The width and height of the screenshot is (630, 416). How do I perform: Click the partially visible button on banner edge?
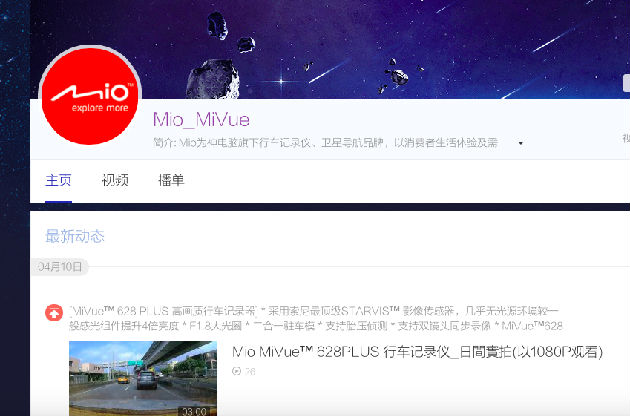[626, 84]
